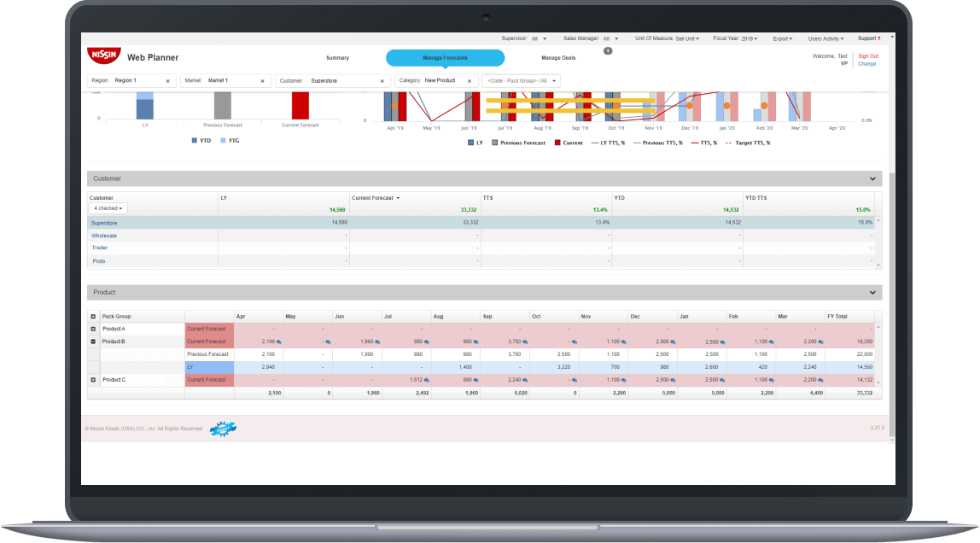
Task: Click the comment icon next to Product B's April value
Action: [x=279, y=342]
